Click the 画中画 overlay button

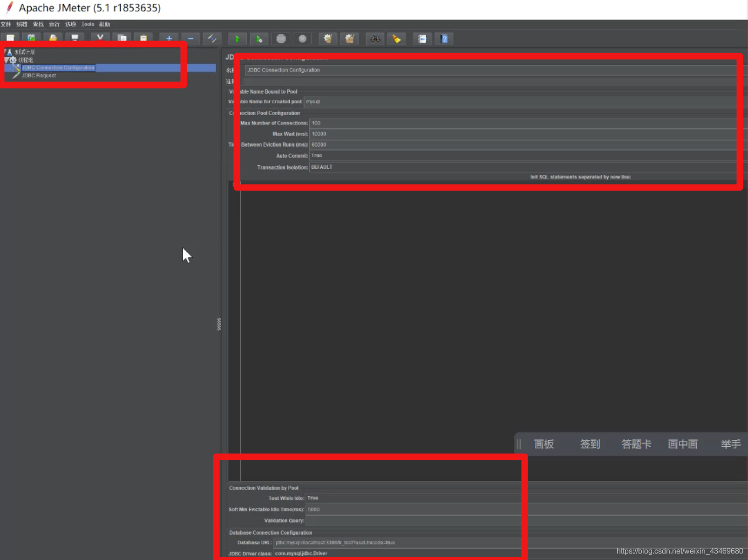coord(683,444)
